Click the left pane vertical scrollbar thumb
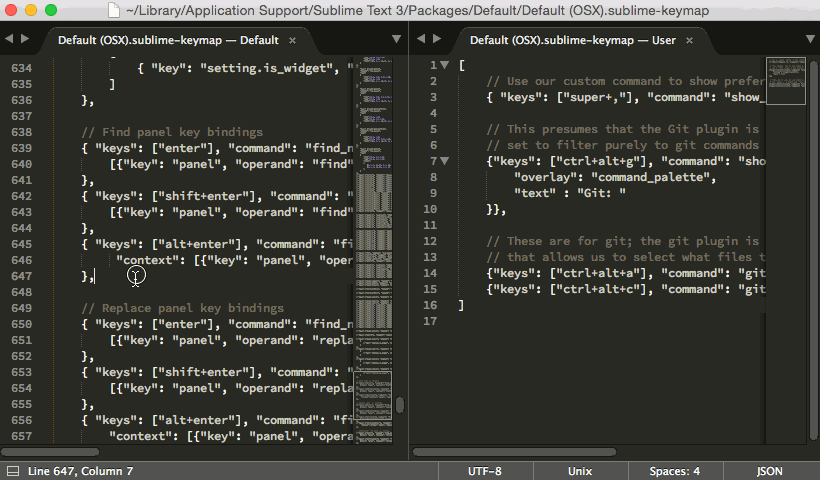This screenshot has width=820, height=480. (x=400, y=405)
